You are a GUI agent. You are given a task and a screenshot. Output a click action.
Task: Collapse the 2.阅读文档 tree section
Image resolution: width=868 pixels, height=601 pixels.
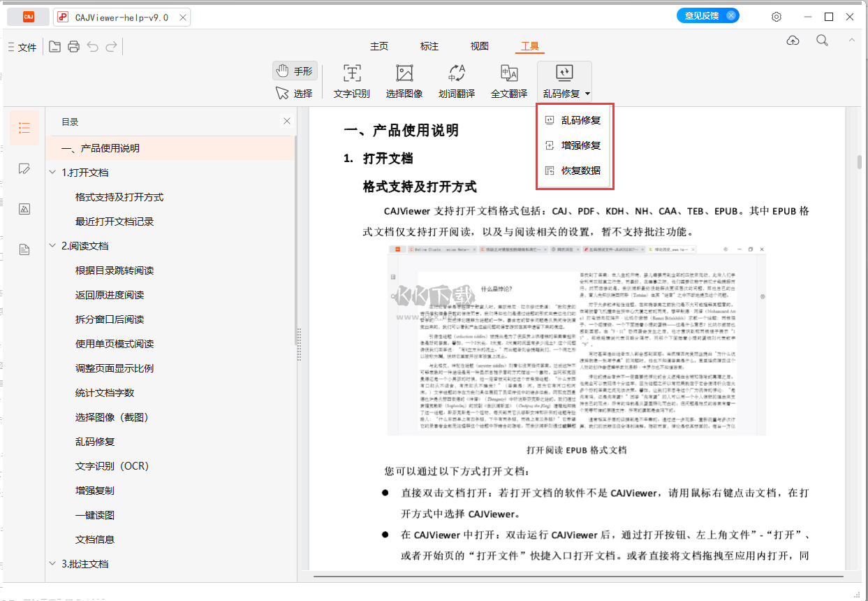pos(53,246)
